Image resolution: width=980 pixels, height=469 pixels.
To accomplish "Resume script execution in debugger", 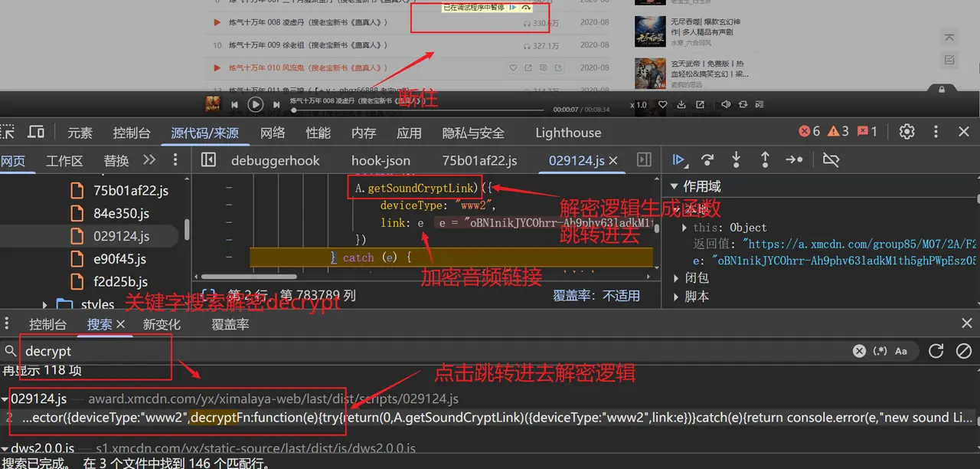I will (x=678, y=160).
